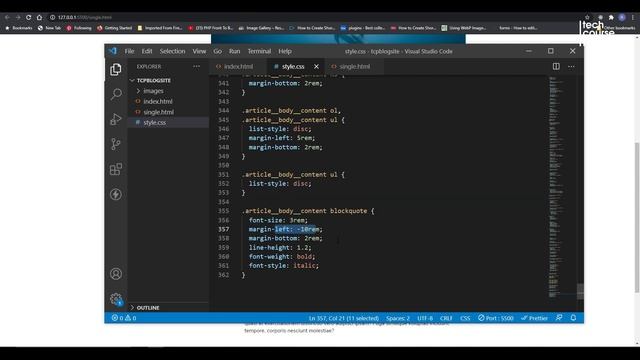Open the View menu
640x360 pixels.
[199, 51]
